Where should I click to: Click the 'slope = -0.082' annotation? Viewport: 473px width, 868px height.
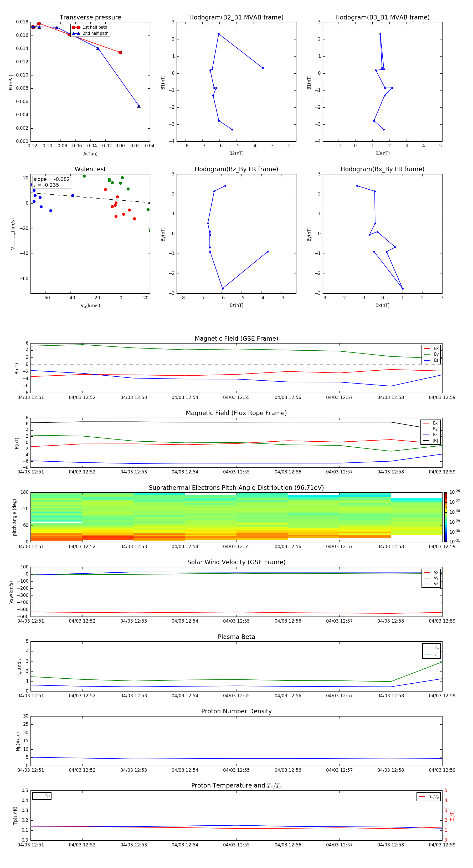pos(52,179)
